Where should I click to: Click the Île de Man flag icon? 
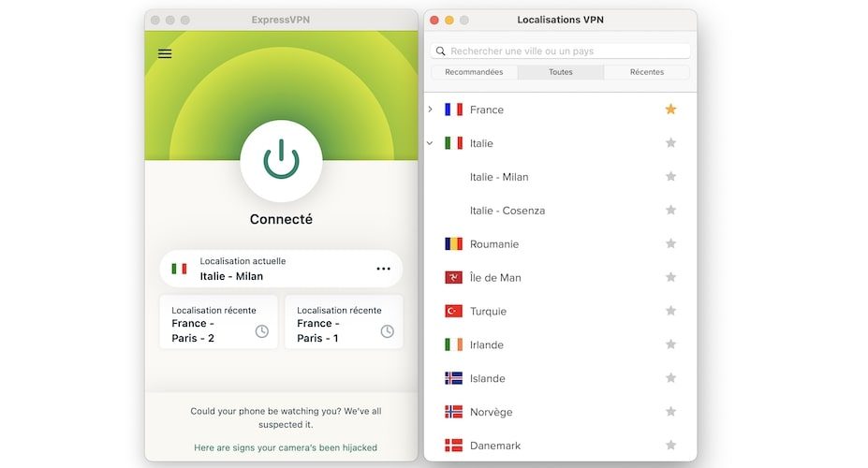(453, 278)
